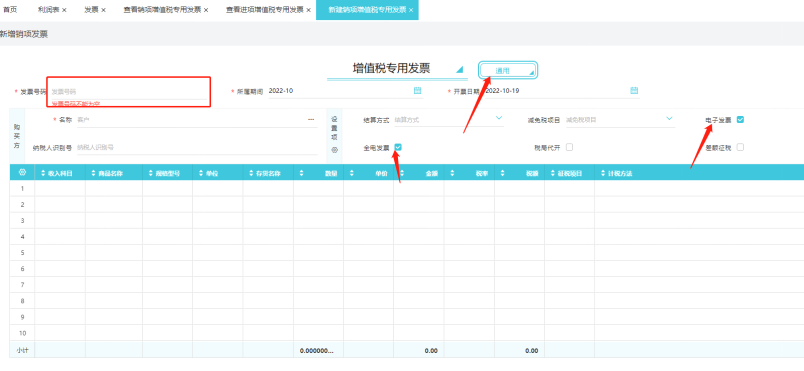Sort by the 税率 column icon

coord(452,174)
